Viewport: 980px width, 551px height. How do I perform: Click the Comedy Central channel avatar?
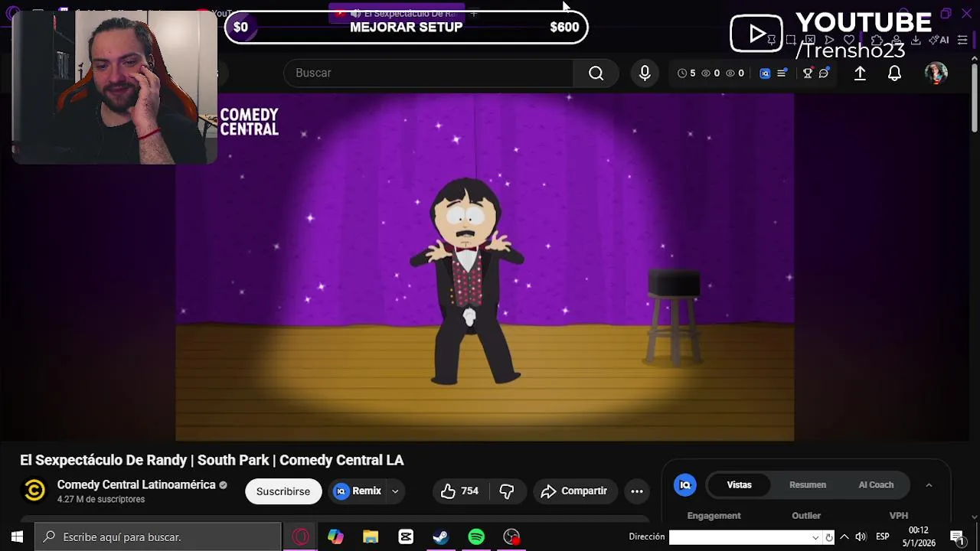[x=34, y=491]
